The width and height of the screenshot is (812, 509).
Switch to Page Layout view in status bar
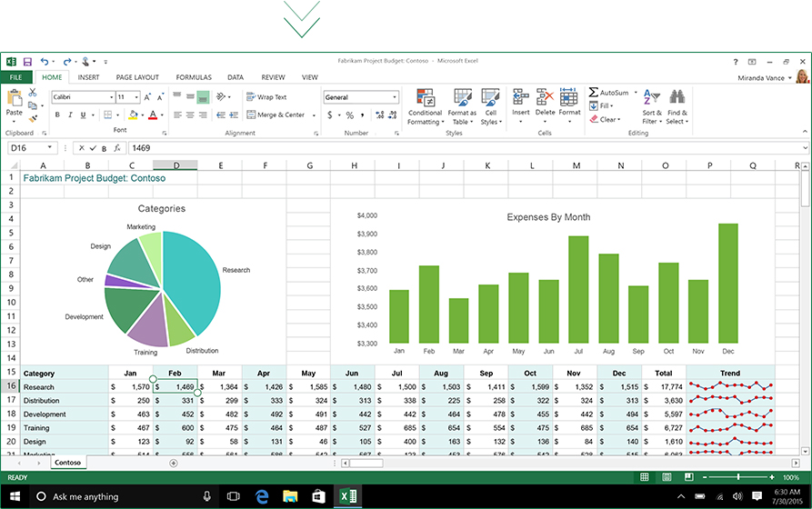pyautogui.click(x=667, y=477)
